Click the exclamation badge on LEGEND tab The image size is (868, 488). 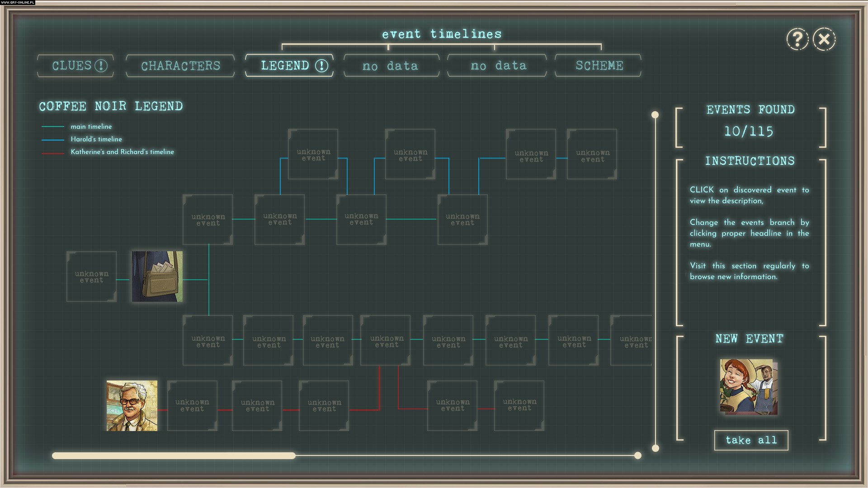tap(321, 66)
